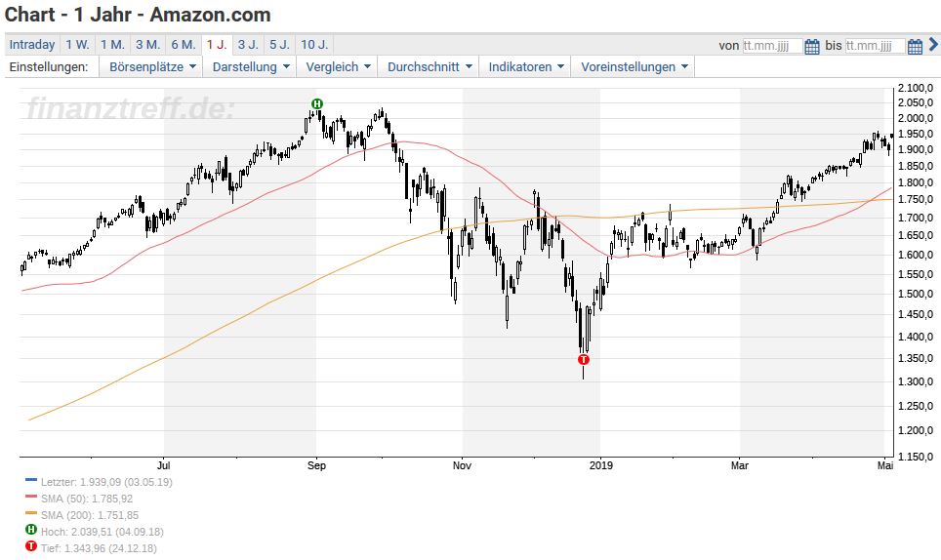Click the 1.150,0 price axis label

click(916, 457)
